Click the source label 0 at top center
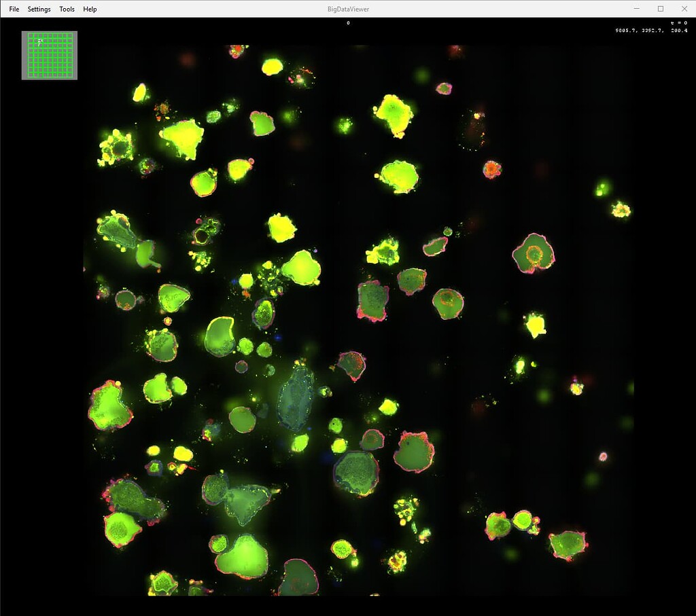Image resolution: width=696 pixels, height=616 pixels. pos(348,22)
